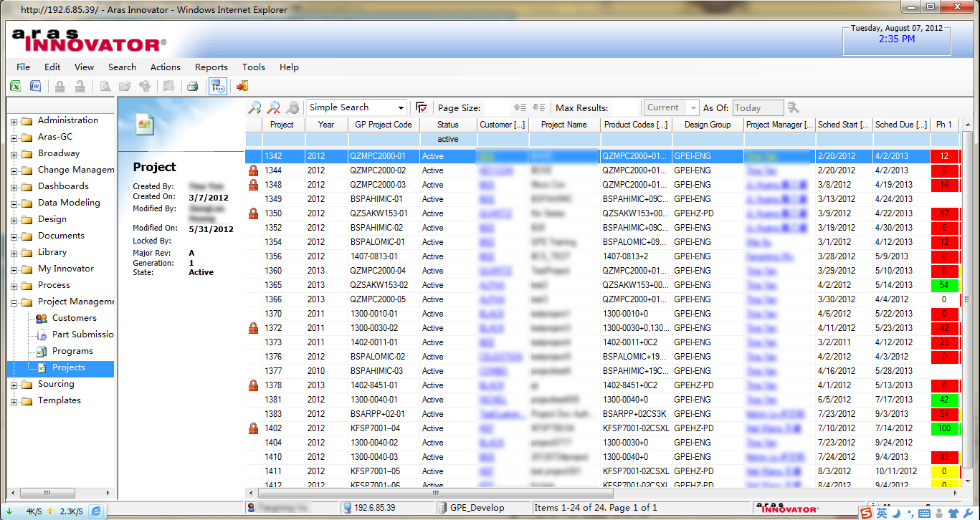The image size is (980, 520).
Task: Open the Actions menu
Action: tap(166, 67)
